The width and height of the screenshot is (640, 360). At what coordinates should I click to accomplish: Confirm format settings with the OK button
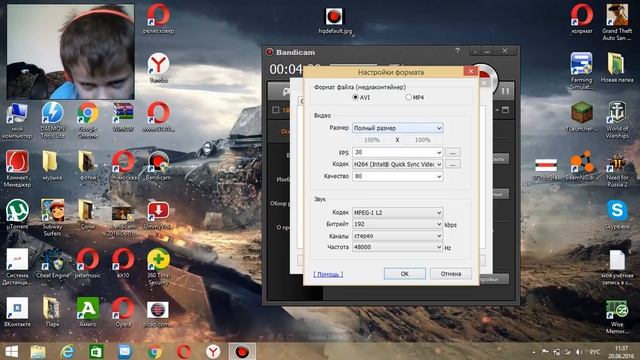coord(404,273)
